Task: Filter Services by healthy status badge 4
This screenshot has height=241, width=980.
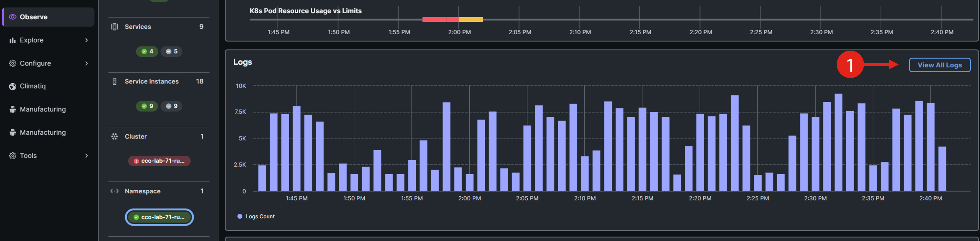Action: (147, 51)
